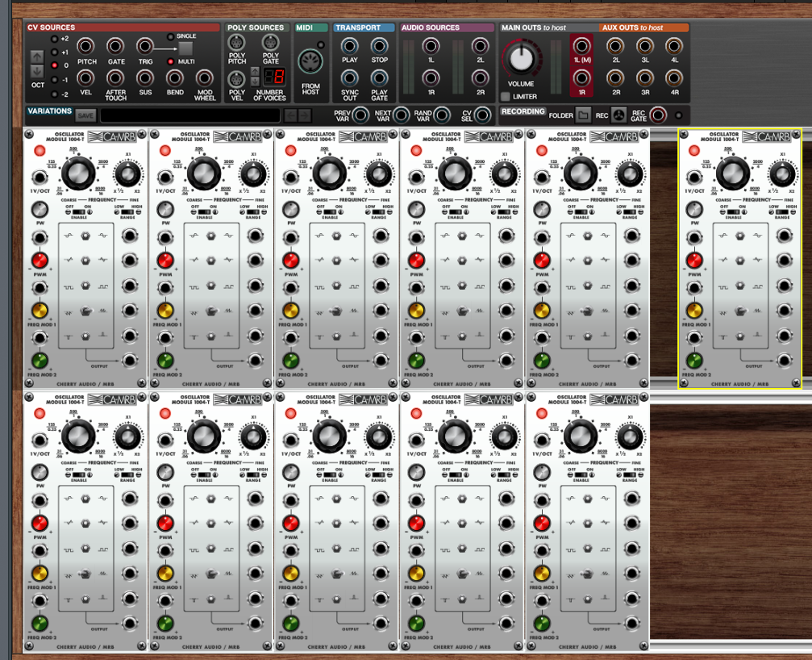The width and height of the screenshot is (812, 660).
Task: Click the variations SAVE button
Action: tap(85, 115)
